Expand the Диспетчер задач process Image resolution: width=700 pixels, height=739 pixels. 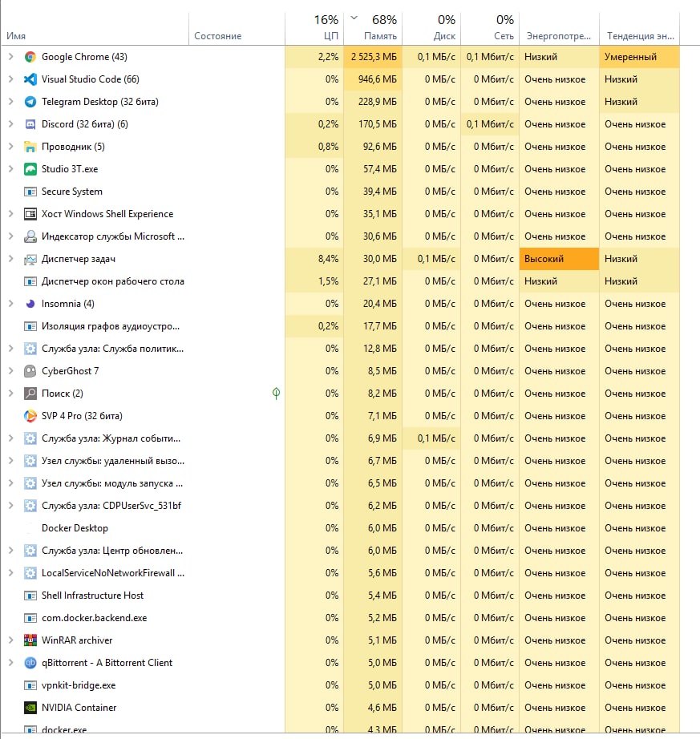pos(11,259)
